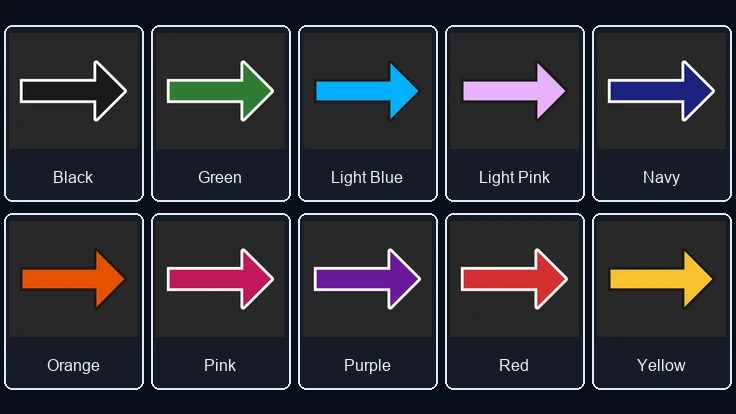Choose the yellow arrow icon
Viewport: 736px width, 414px height.
tap(661, 279)
